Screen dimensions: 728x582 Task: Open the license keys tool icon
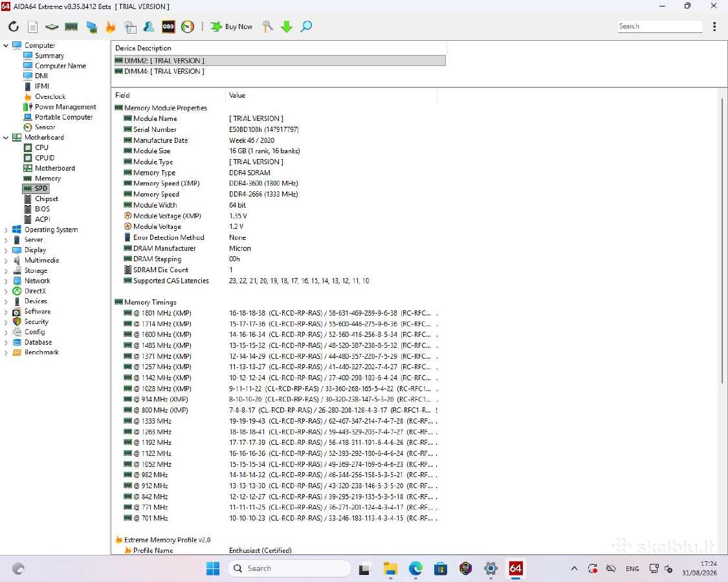[267, 27]
